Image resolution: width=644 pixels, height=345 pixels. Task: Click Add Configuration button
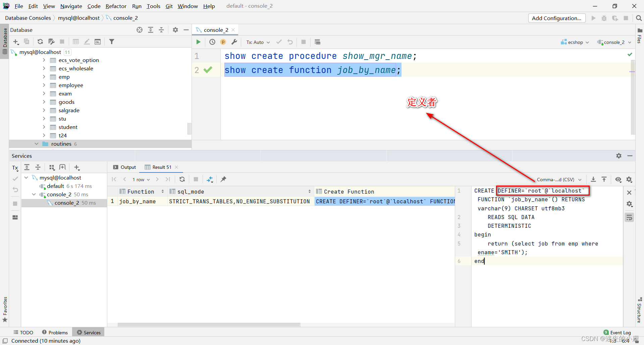pyautogui.click(x=557, y=18)
